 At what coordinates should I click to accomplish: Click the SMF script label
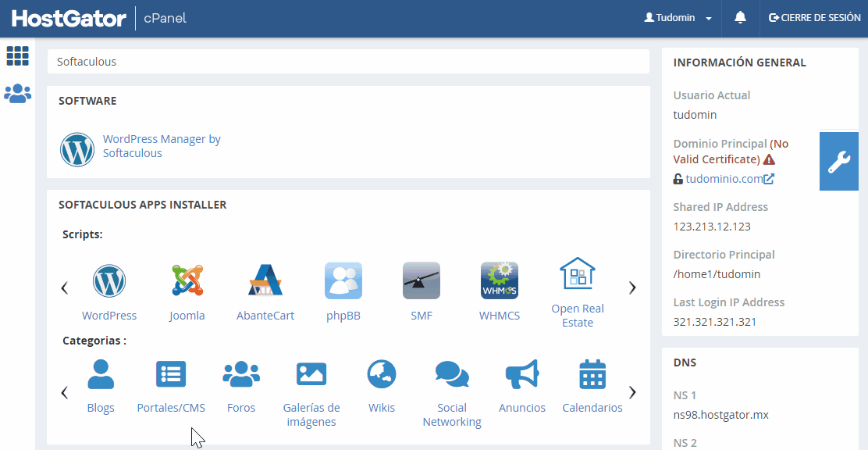[422, 316]
